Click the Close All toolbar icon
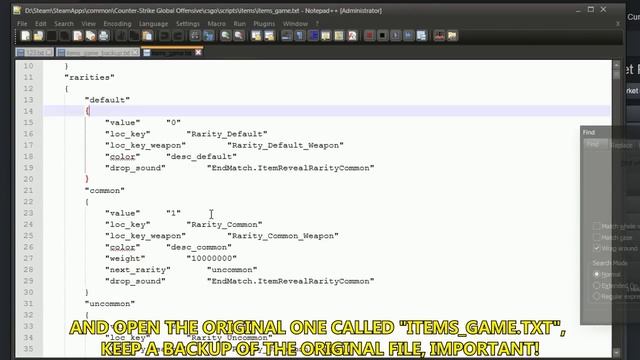This screenshot has height=360, width=640. point(91,36)
